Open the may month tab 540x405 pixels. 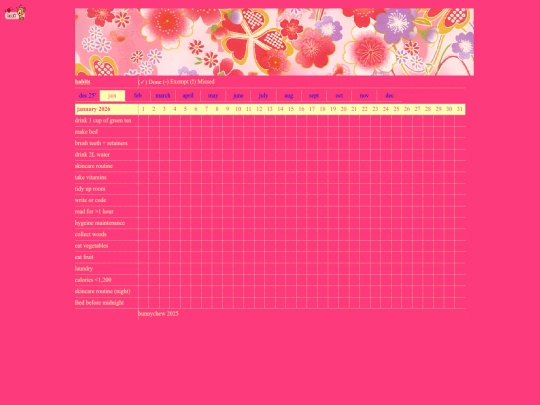coord(213,96)
